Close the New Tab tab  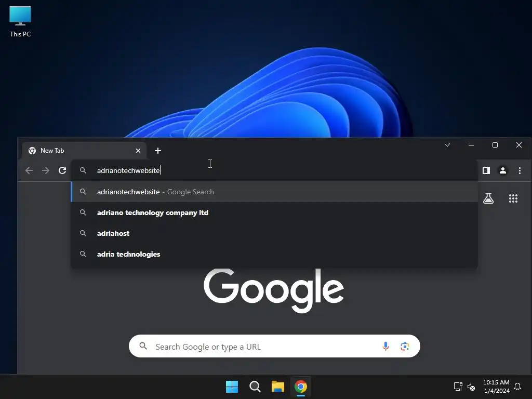138,151
